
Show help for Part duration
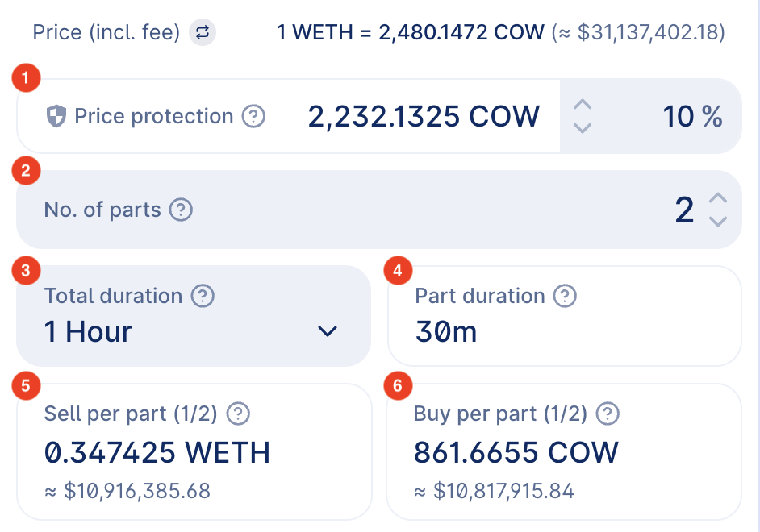566,296
